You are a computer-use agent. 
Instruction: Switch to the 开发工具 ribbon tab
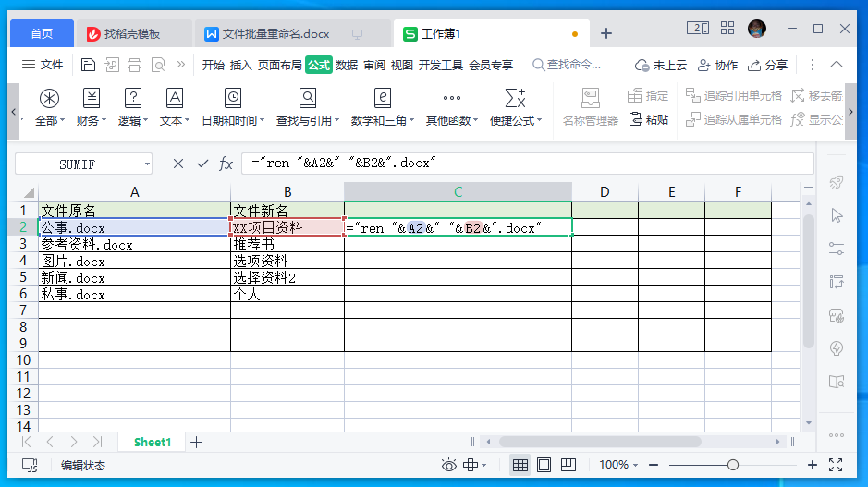point(441,66)
